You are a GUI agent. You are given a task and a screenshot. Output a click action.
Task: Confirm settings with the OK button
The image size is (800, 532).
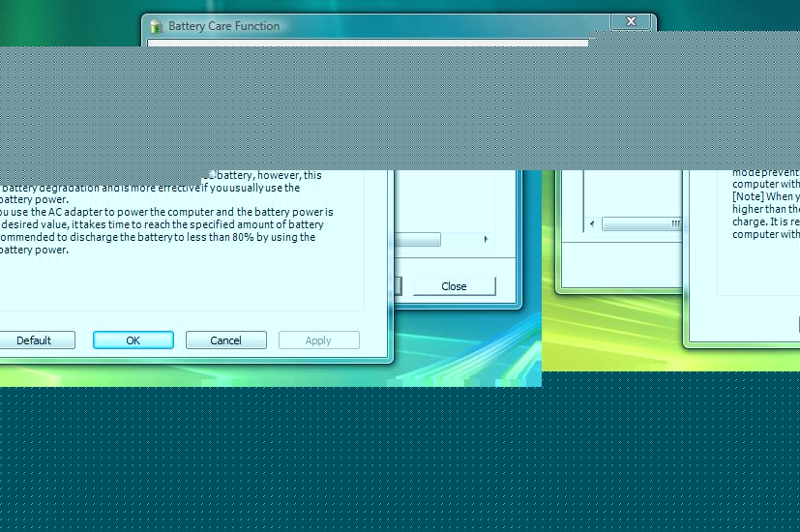pos(133,340)
